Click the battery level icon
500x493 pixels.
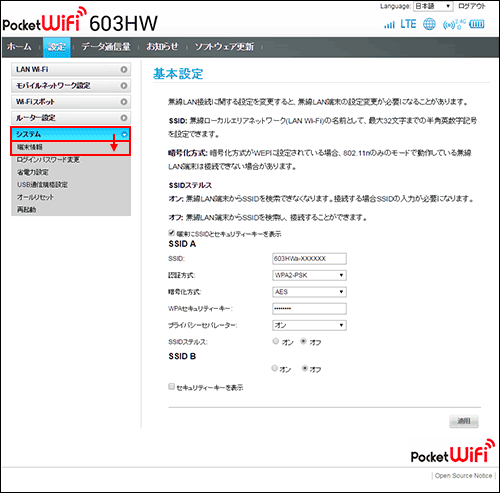[477, 24]
